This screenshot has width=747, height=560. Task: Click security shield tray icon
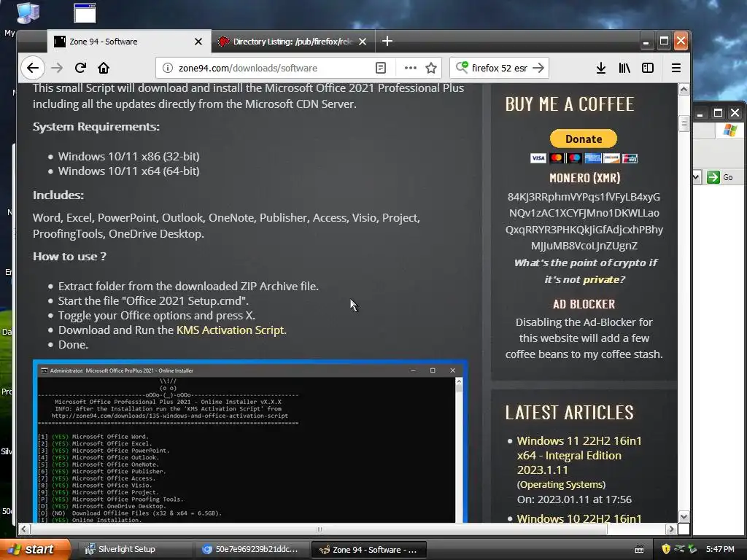coord(665,549)
